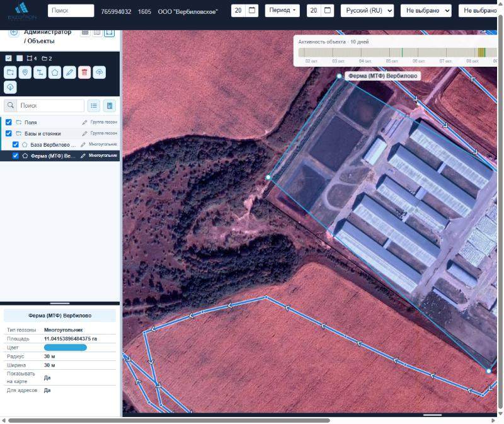
Task: Open the Период dropdown
Action: tap(282, 11)
